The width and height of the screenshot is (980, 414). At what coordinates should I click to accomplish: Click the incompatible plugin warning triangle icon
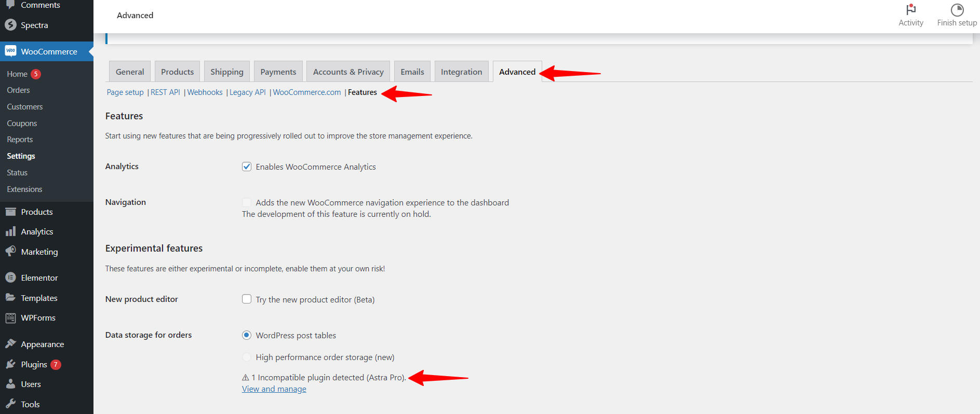[x=246, y=378]
